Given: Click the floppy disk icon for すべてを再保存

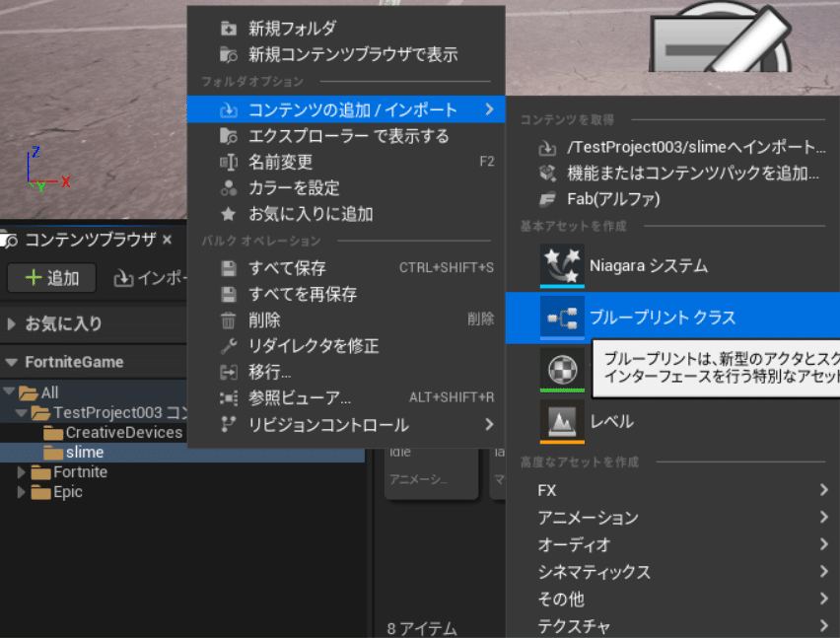Looking at the screenshot, I should pyautogui.click(x=229, y=294).
